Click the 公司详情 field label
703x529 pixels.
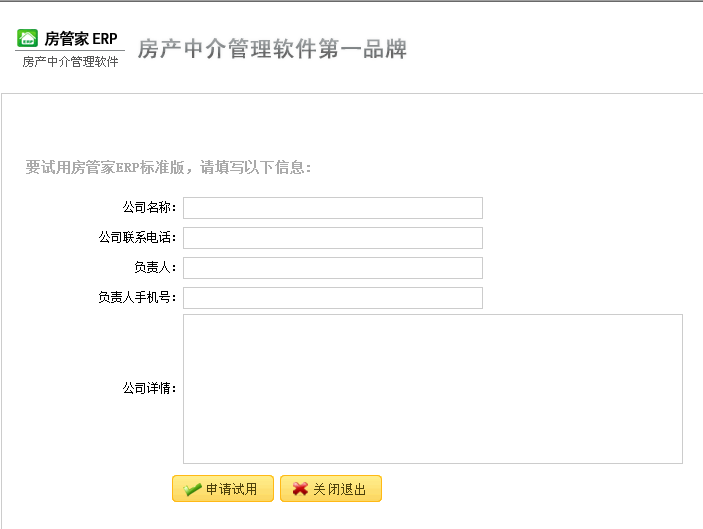click(x=149, y=389)
